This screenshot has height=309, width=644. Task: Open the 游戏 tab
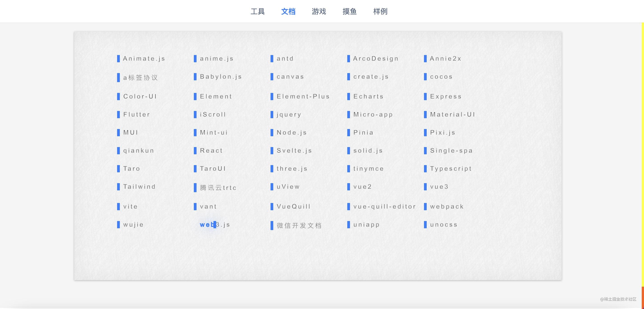pyautogui.click(x=319, y=12)
